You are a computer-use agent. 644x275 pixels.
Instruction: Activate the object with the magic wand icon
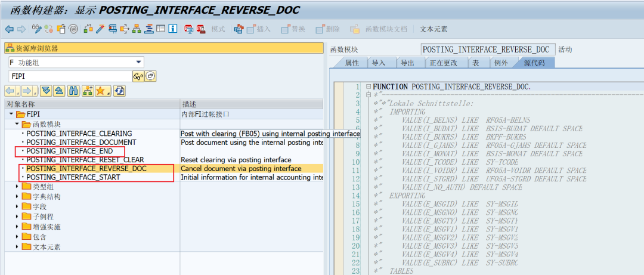point(100,29)
